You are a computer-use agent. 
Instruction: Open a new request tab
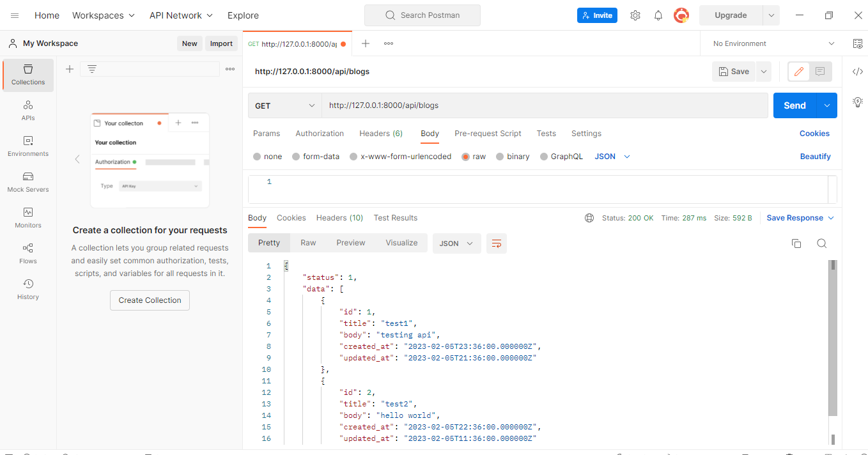coord(366,43)
